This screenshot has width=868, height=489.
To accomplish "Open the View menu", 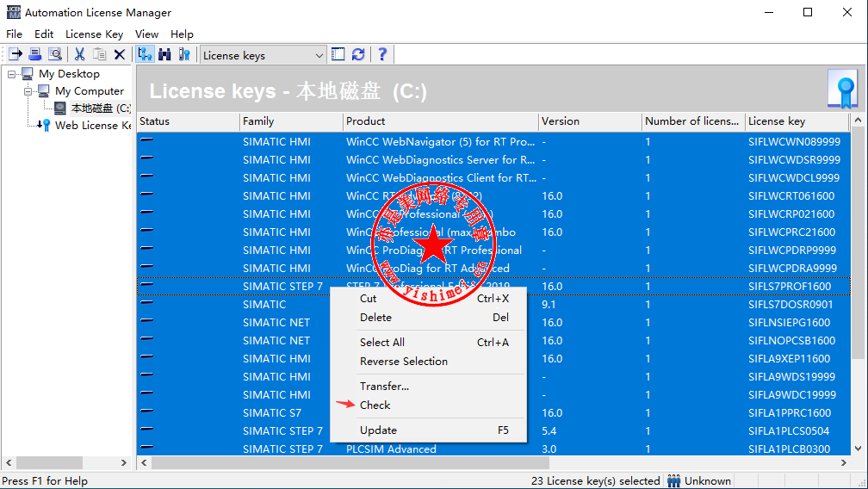I will (x=146, y=34).
